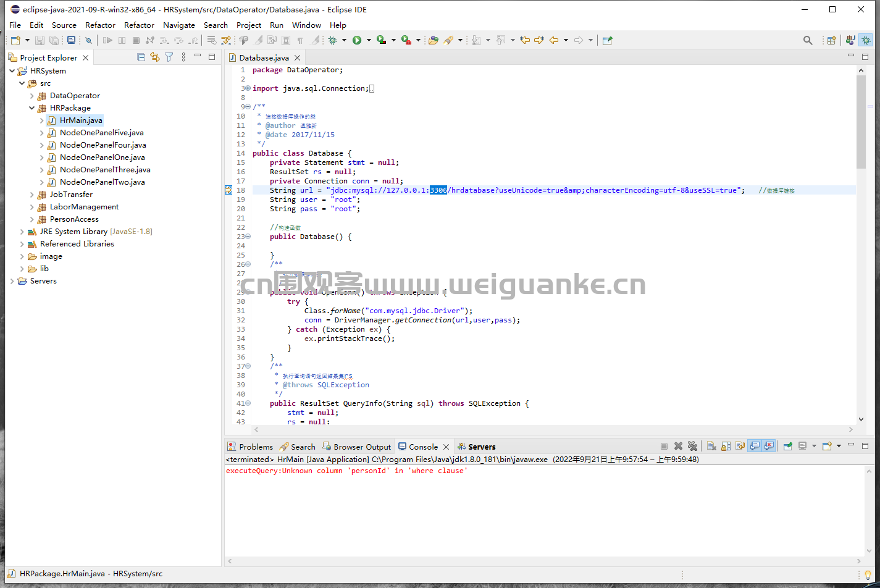Collapse the HRSystem project node
This screenshot has width=880, height=588.
pyautogui.click(x=12, y=71)
